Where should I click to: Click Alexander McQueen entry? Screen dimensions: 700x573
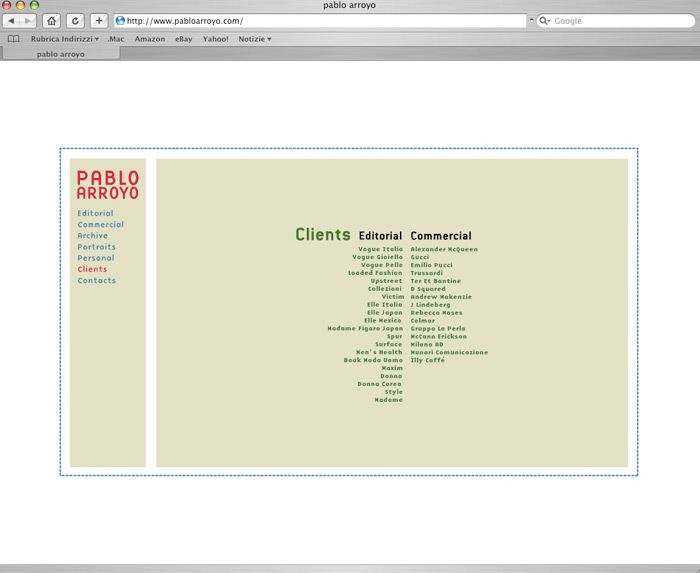pos(444,249)
